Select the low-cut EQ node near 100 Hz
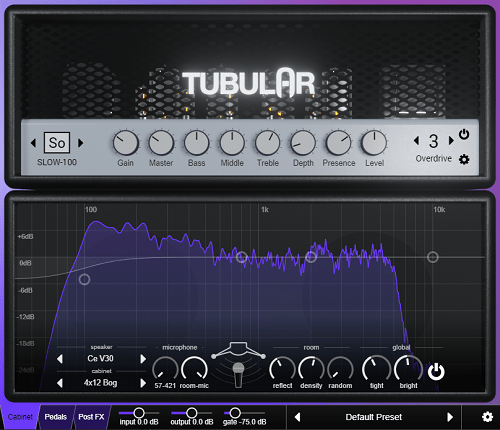 click(x=84, y=279)
